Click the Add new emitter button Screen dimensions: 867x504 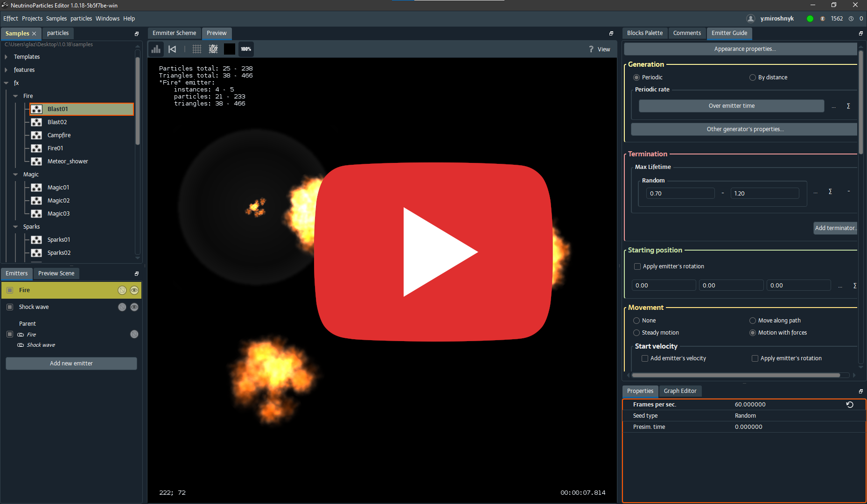click(71, 363)
